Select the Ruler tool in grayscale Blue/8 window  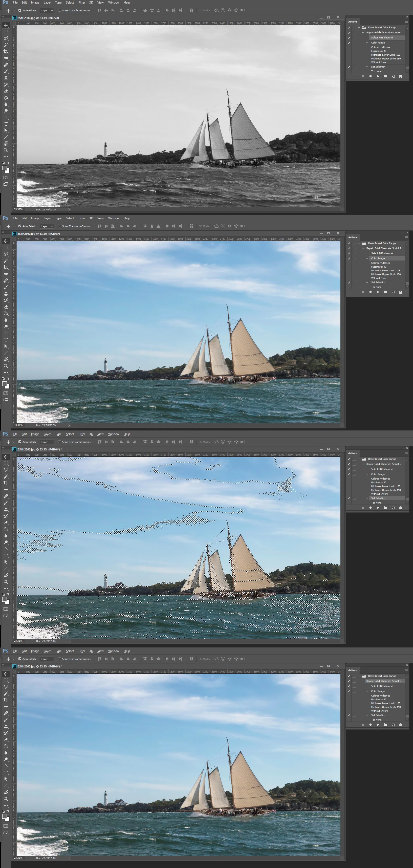click(x=6, y=58)
